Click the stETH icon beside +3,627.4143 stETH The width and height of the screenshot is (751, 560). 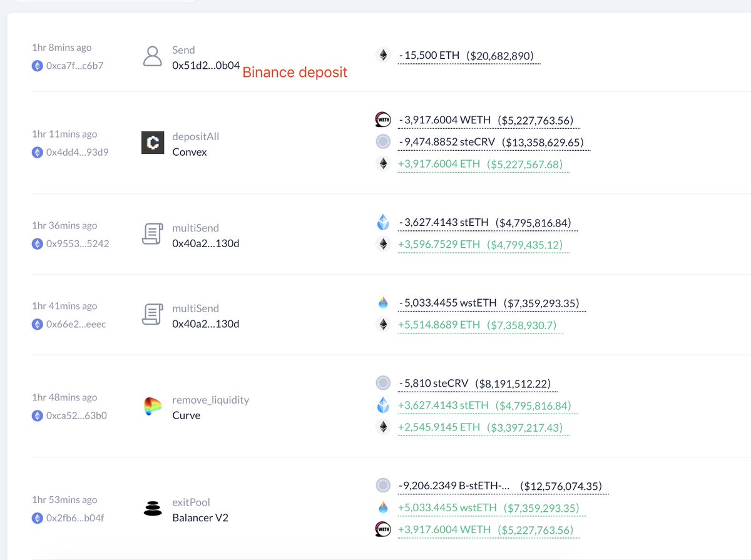(x=383, y=405)
